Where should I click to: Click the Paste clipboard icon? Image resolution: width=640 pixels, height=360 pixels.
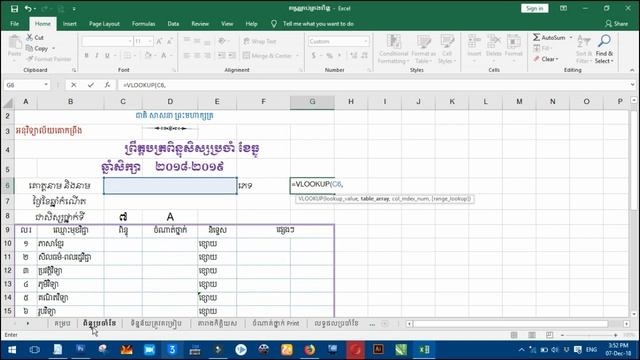tap(15, 42)
